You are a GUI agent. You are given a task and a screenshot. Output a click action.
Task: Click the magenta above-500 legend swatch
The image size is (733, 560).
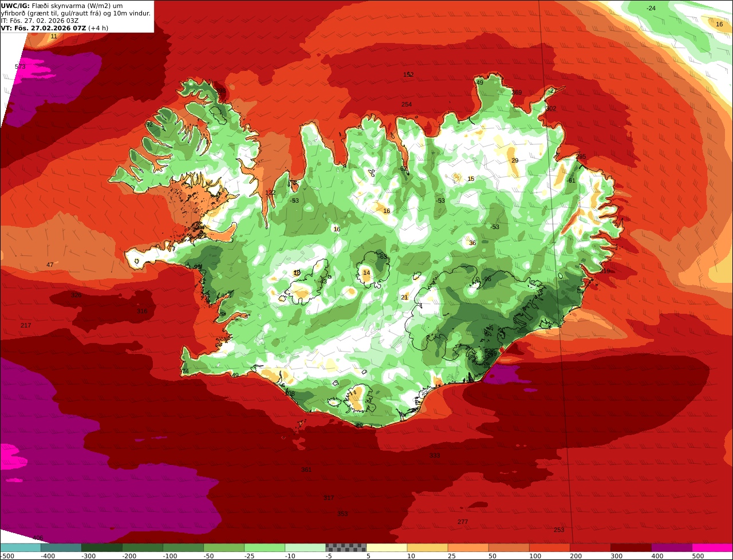click(x=712, y=547)
